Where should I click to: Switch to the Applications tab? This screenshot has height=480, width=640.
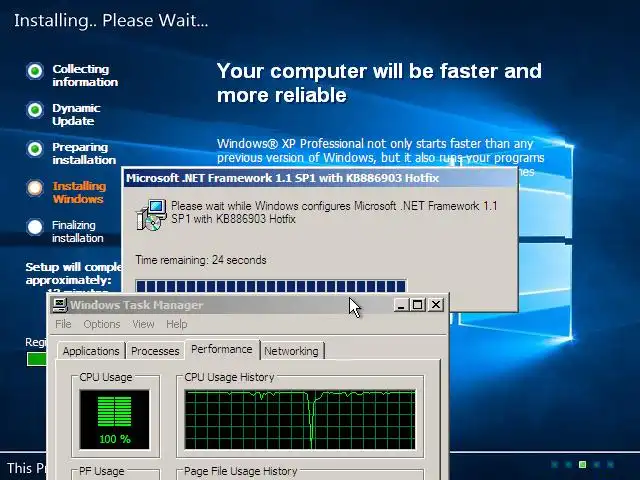click(x=91, y=351)
